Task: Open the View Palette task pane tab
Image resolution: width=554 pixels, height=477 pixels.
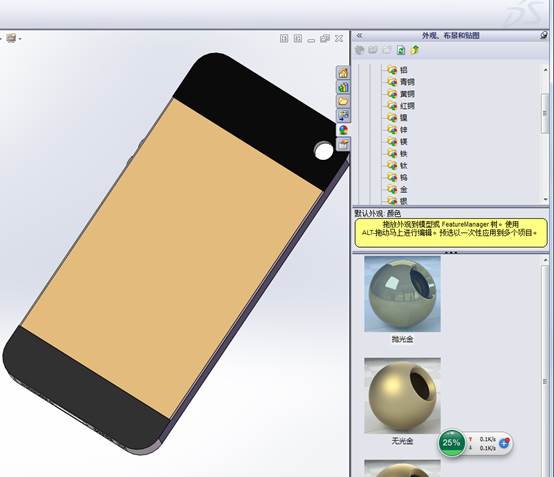Action: click(343, 115)
